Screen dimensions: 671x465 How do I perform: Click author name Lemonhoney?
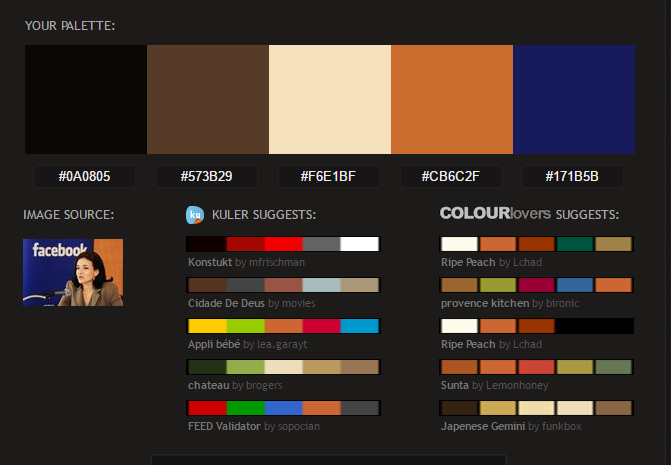click(517, 385)
